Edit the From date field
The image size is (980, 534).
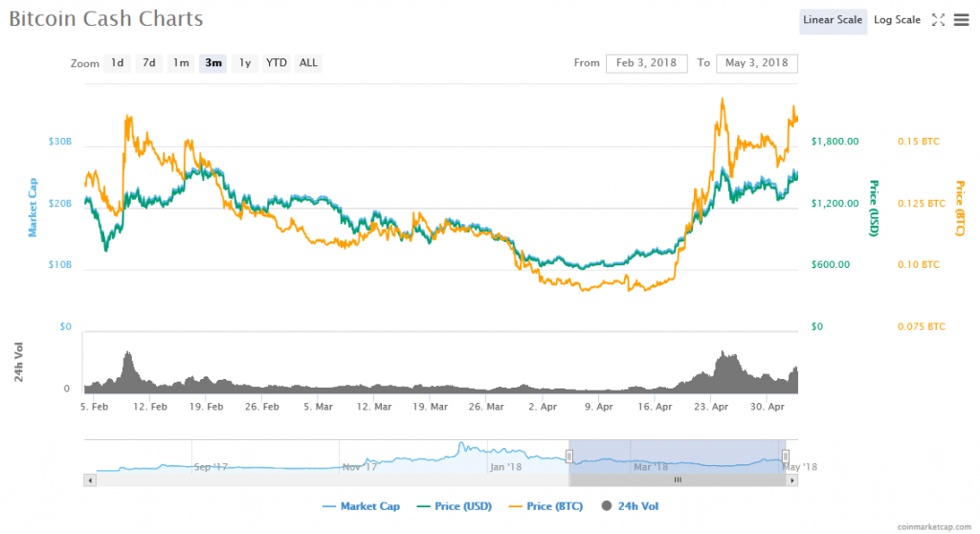(x=646, y=63)
